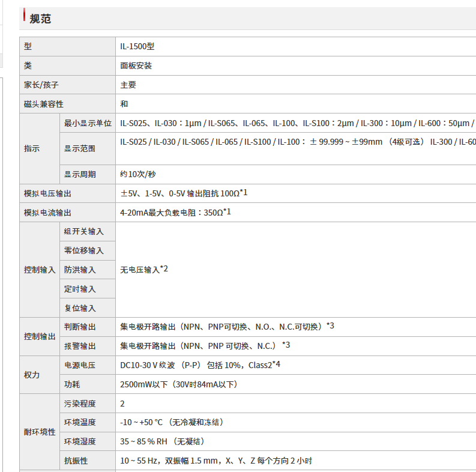Image resolution: width=476 pixels, height=472 pixels.
Task: Select the -10 ~ +50 °C temperature value
Action: 172,422
